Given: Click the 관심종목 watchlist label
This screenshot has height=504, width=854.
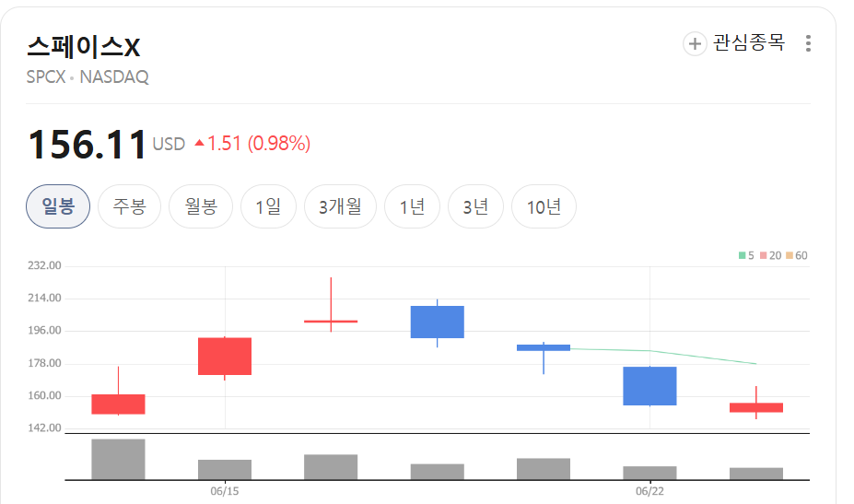Looking at the screenshot, I should (749, 43).
